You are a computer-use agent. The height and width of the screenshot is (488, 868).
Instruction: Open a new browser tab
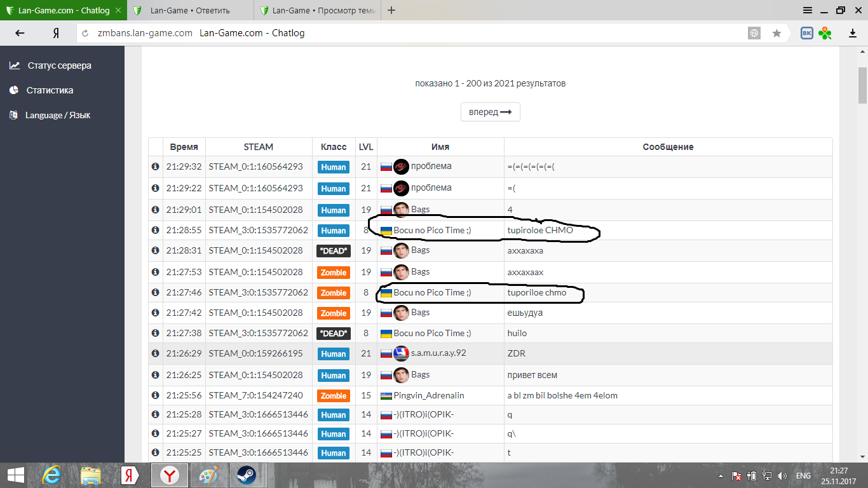[x=391, y=10]
